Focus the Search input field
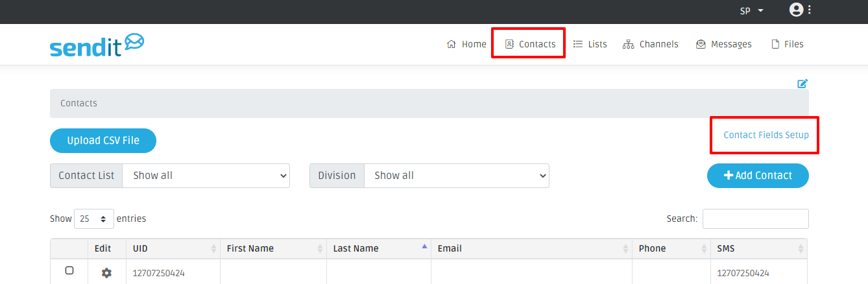This screenshot has width=868, height=284. pyautogui.click(x=755, y=219)
